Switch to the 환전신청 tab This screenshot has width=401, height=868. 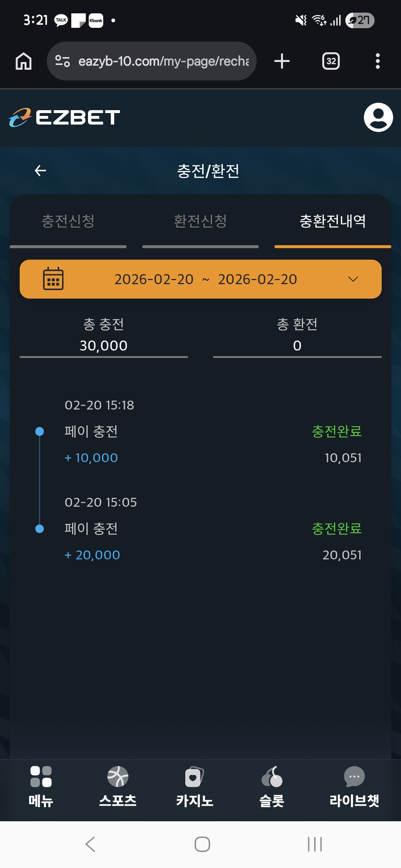[x=200, y=222]
